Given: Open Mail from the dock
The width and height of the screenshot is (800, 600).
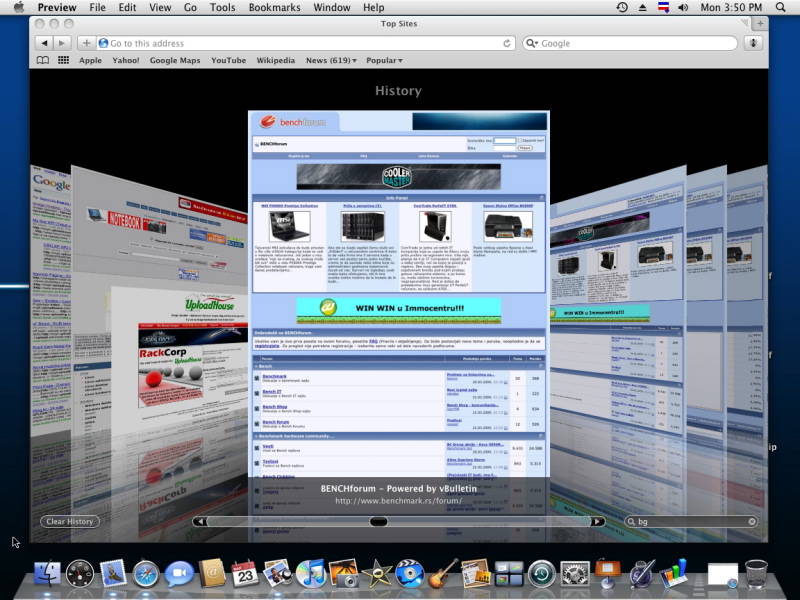Looking at the screenshot, I should coord(113,573).
